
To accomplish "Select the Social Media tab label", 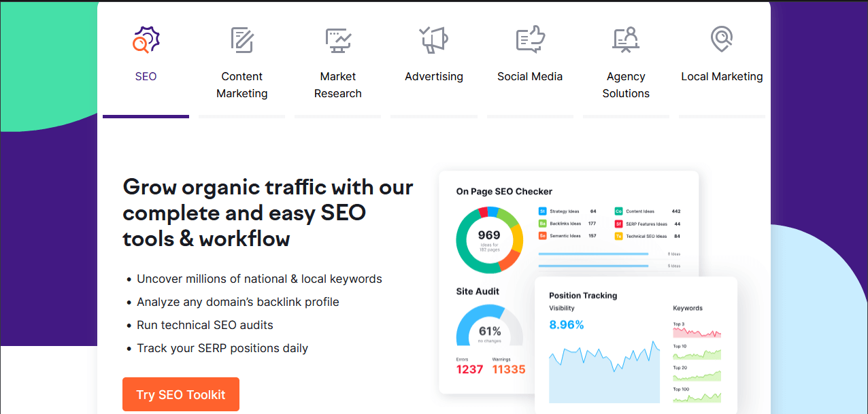I will tap(530, 76).
